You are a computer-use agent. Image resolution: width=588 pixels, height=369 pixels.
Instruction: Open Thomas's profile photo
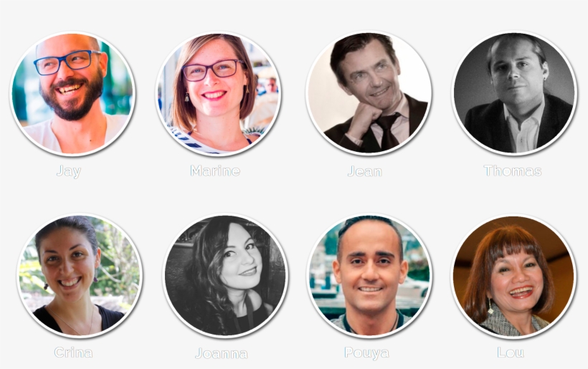513,93
